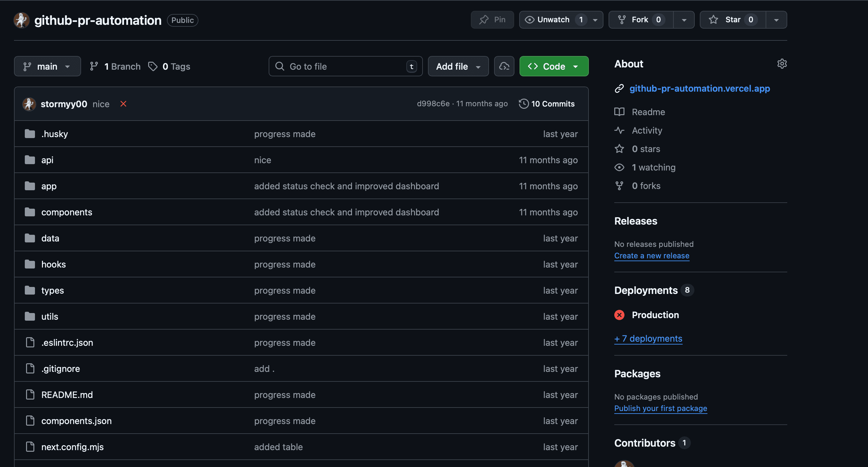Screen dimensions: 868x467
Task: Click the github-pr-automation repository title
Action: (98, 20)
